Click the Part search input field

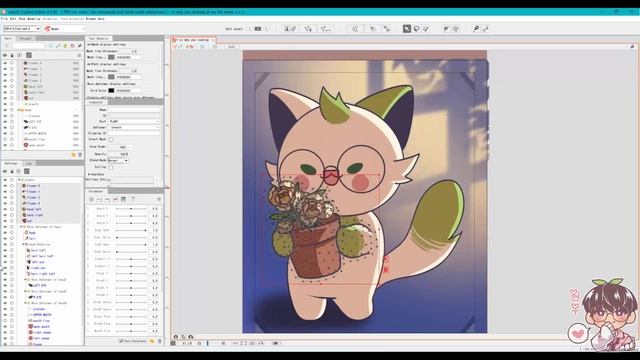(28, 46)
